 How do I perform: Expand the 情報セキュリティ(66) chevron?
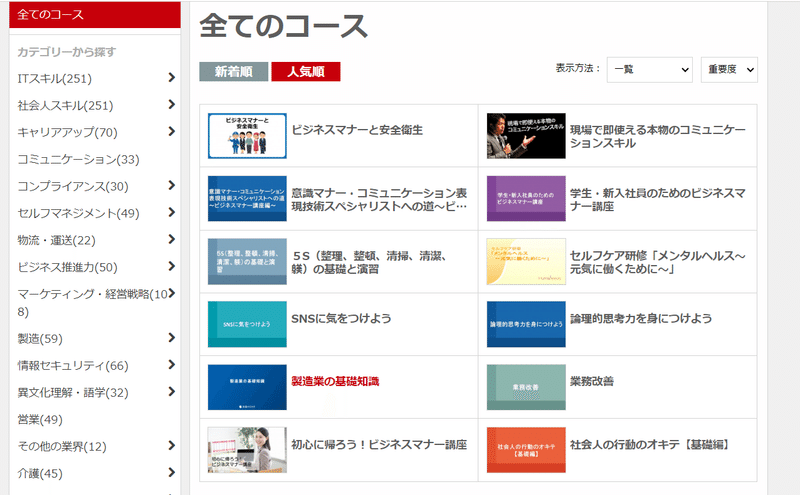(x=171, y=365)
